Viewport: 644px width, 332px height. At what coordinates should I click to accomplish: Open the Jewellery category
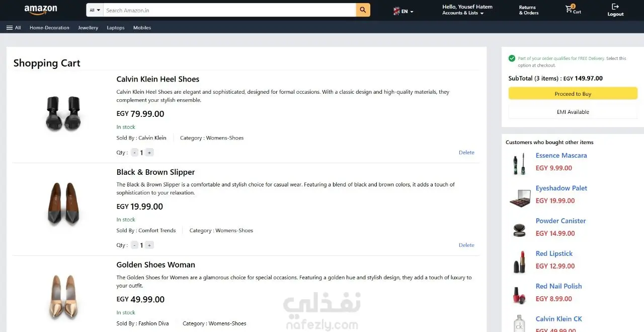point(88,28)
